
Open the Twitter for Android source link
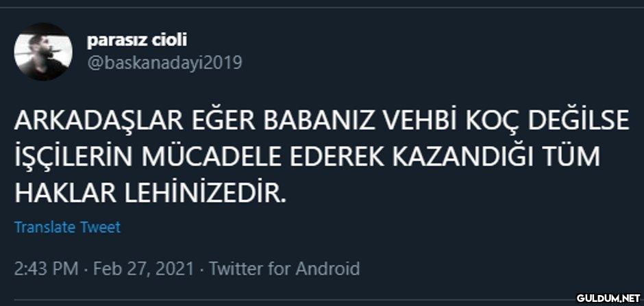284,268
